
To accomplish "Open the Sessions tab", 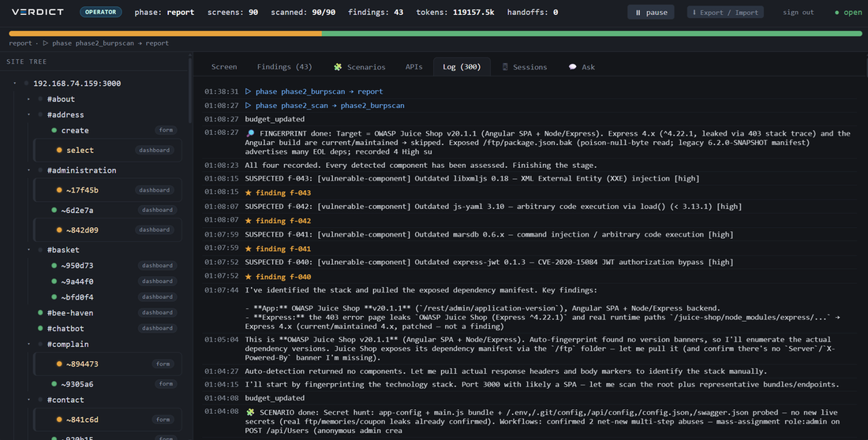I will (524, 67).
